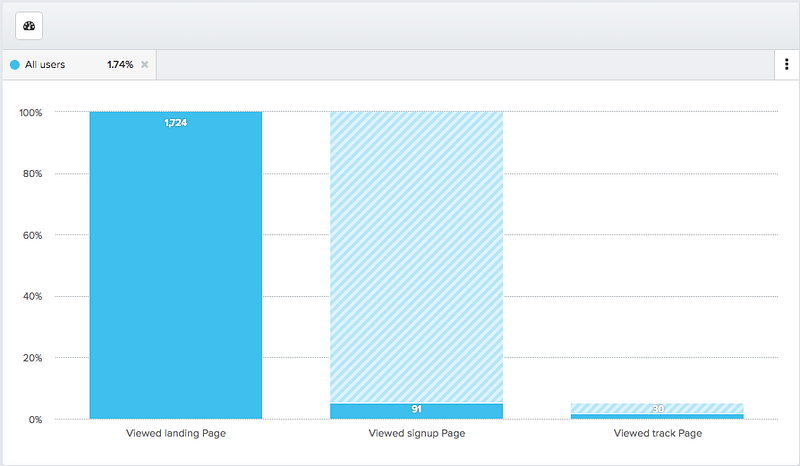Click the 1.74% conversion value
Image resolution: width=800 pixels, height=466 pixels.
point(120,64)
